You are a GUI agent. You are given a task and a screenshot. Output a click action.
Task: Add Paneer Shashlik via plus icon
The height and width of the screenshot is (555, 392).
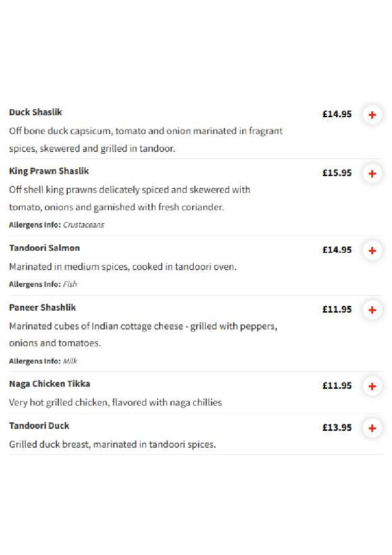coord(372,310)
